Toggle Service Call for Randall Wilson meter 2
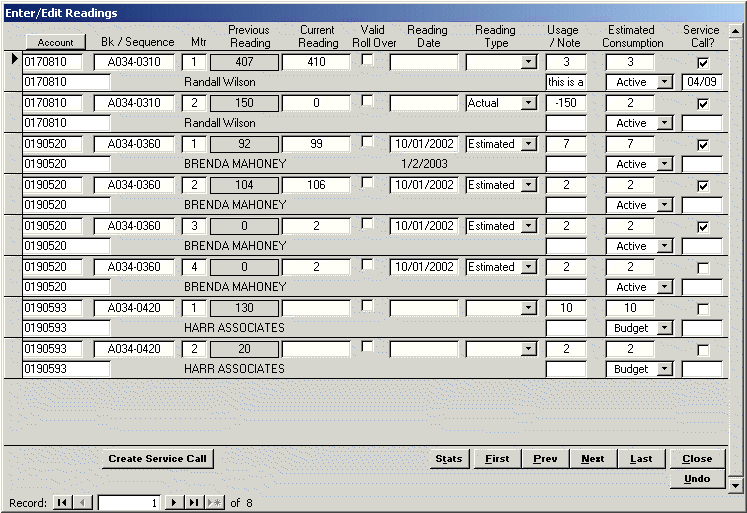The image size is (747, 513). click(x=703, y=104)
